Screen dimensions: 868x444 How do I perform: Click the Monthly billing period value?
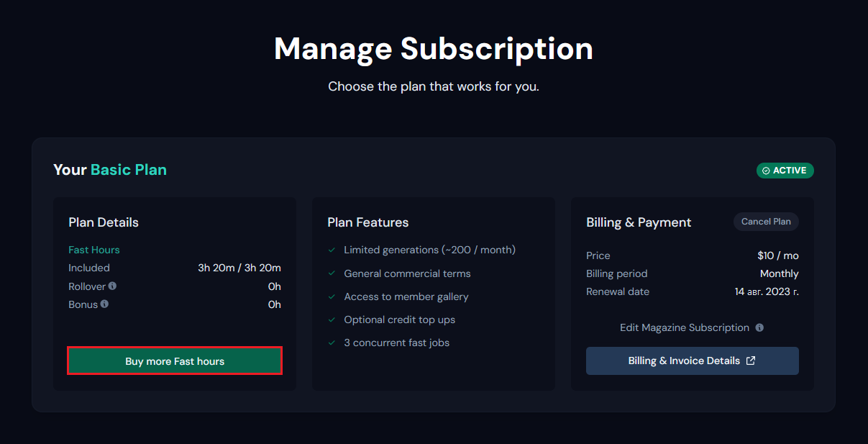[779, 273]
